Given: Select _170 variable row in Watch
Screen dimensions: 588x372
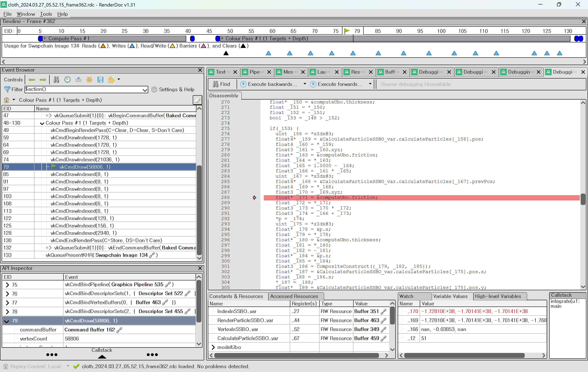Looking at the screenshot, I should 472,311.
